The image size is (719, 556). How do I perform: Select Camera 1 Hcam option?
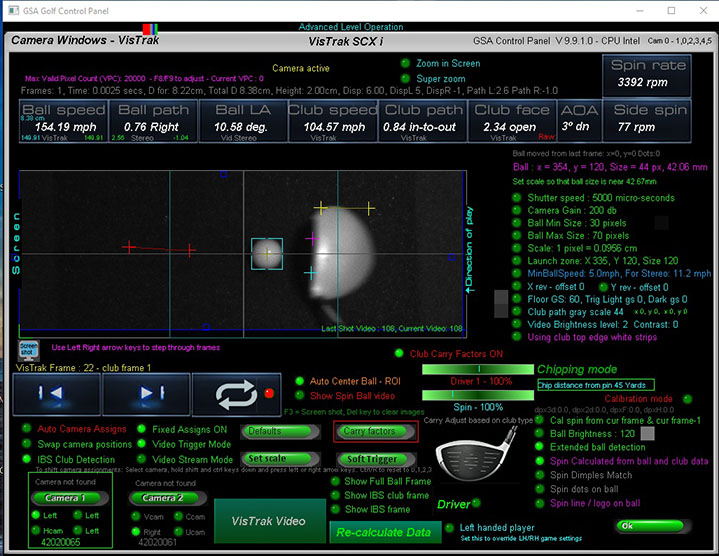[x=36, y=530]
